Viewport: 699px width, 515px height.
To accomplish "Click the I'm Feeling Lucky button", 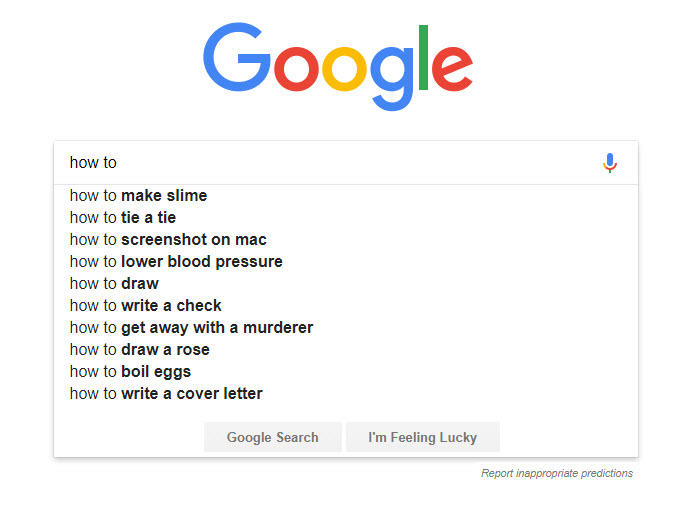I will [422, 437].
